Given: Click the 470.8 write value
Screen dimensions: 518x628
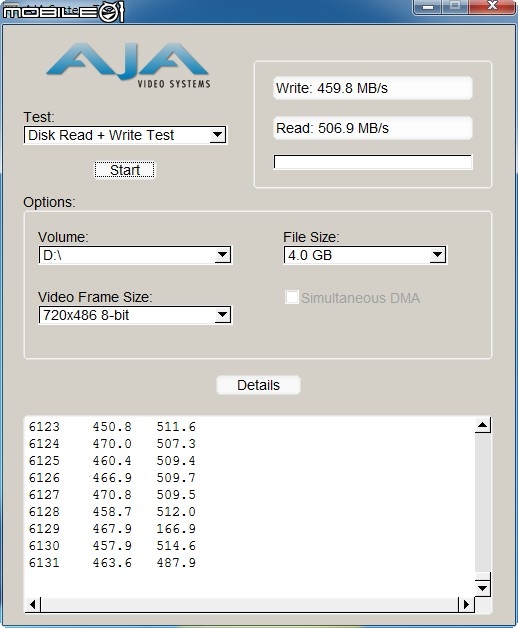Looking at the screenshot, I should pos(112,495).
